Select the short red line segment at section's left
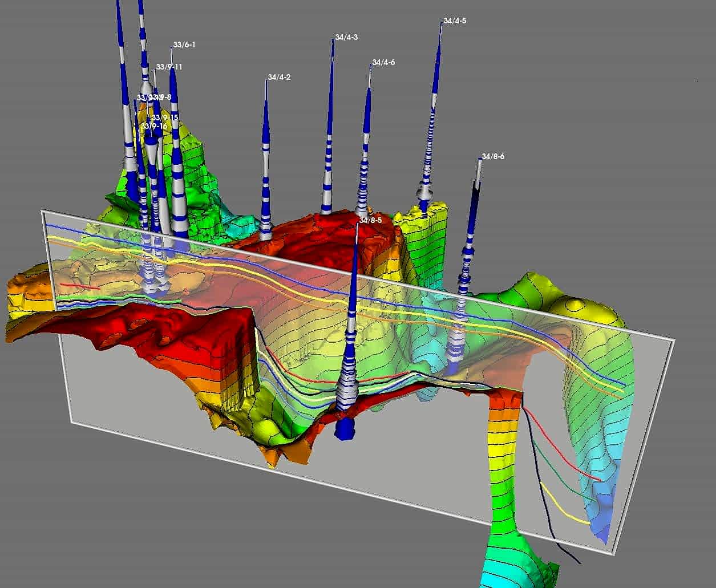Screen dimensions: 716x588 point(80,286)
